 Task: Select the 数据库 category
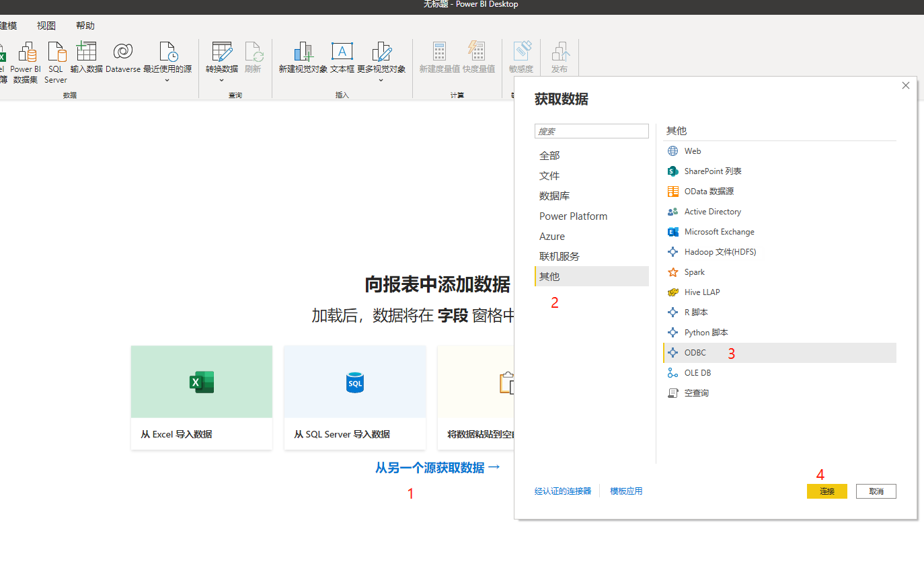point(554,196)
